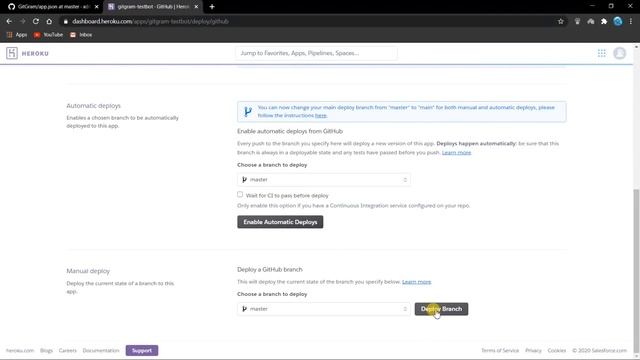Bookmark this page with the star icon
This screenshot has width=640, height=360.
[560, 21]
